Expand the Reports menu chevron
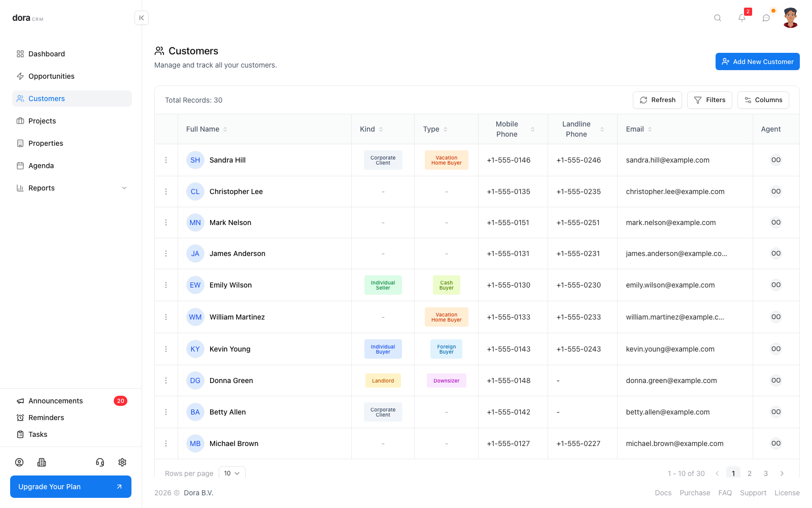This screenshot has width=812, height=508. point(124,188)
